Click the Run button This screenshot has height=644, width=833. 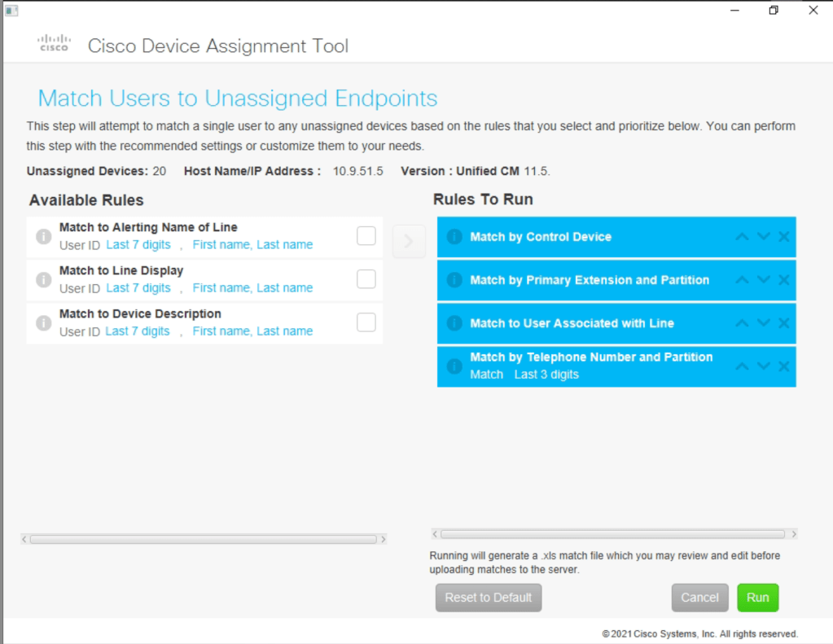point(757,598)
